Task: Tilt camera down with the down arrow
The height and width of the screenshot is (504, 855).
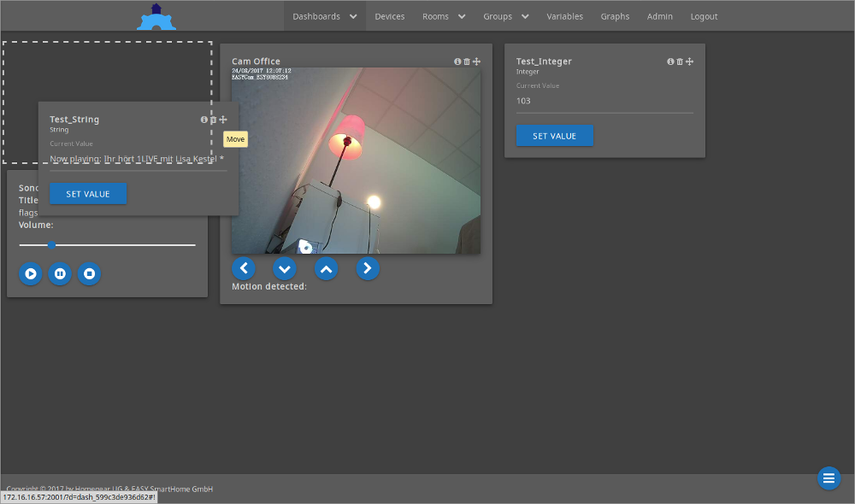Action: pos(285,268)
